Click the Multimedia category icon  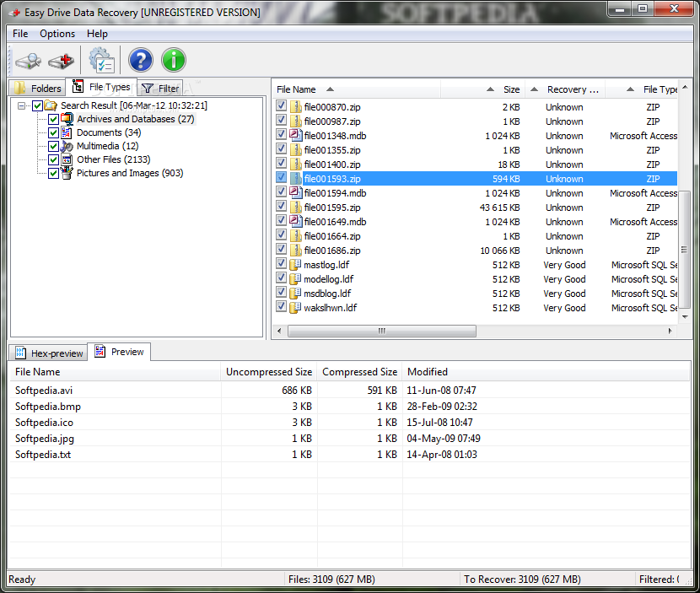pos(67,146)
